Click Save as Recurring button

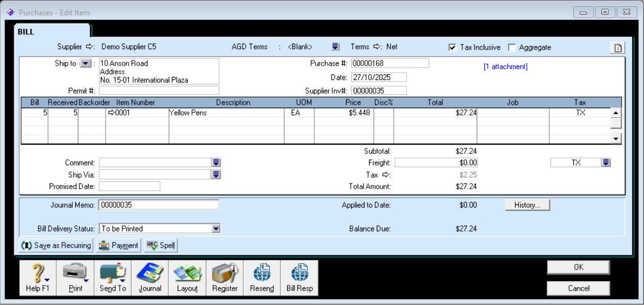pyautogui.click(x=56, y=246)
